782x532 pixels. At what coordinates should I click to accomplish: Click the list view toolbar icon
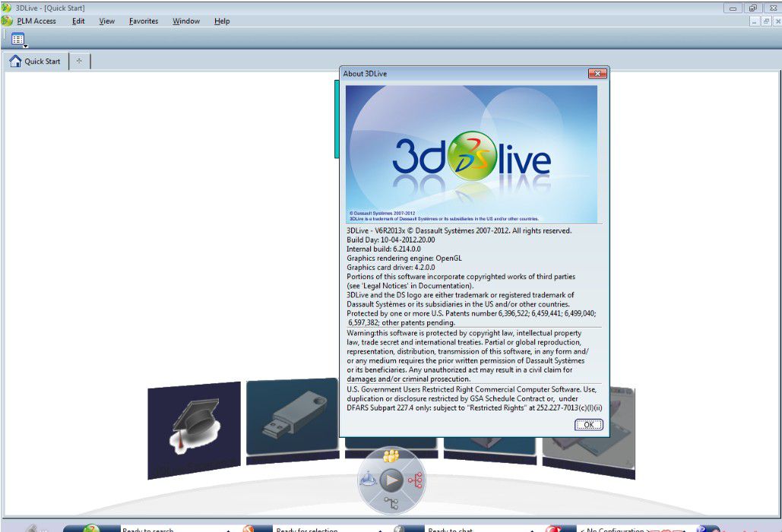click(18, 39)
